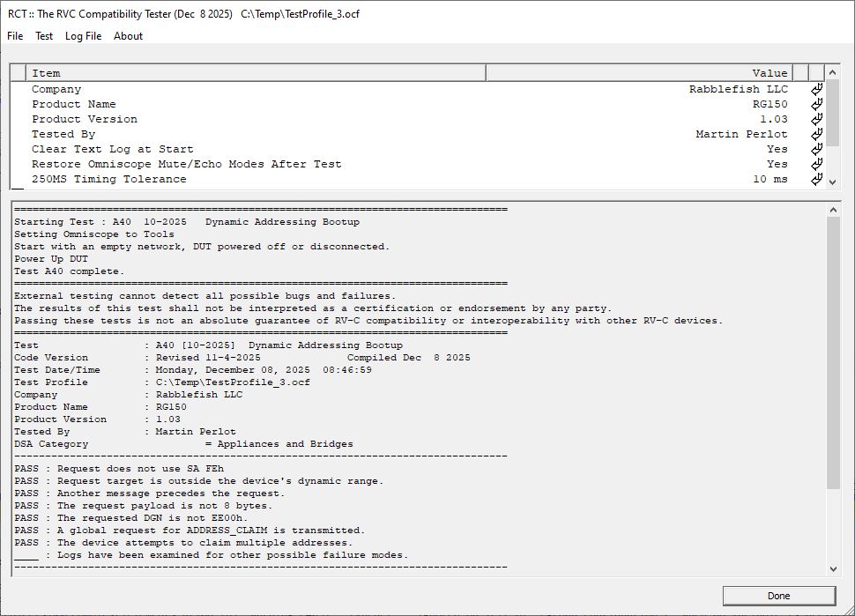
Task: Toggle Clear Text Log at Start to No
Action: 777,149
